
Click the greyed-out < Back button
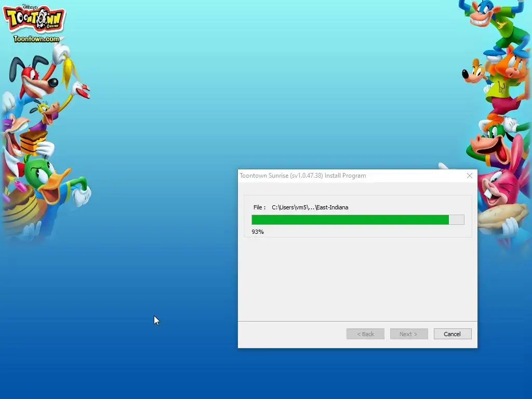click(x=365, y=334)
